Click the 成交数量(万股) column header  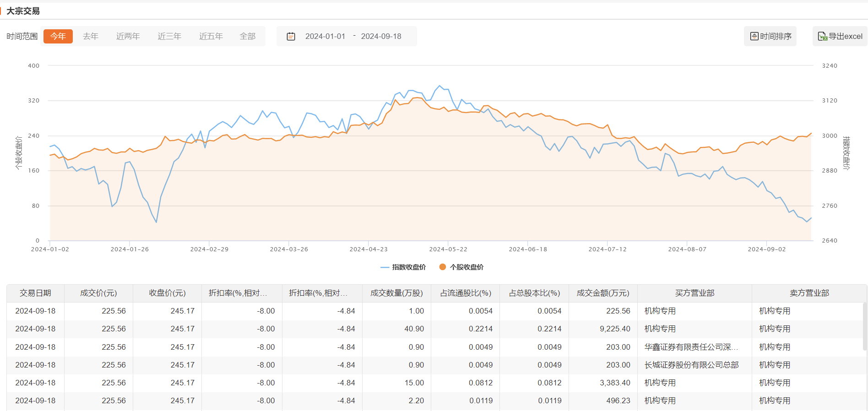396,293
